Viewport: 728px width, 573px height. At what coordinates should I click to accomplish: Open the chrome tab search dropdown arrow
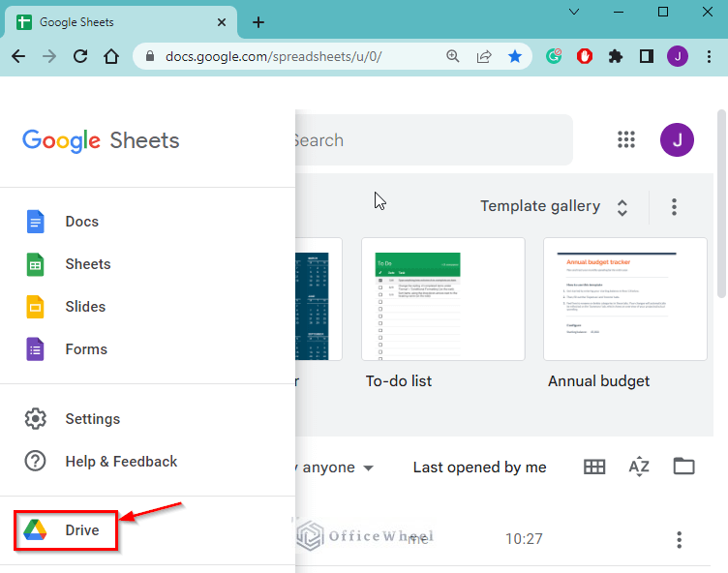pyautogui.click(x=574, y=13)
